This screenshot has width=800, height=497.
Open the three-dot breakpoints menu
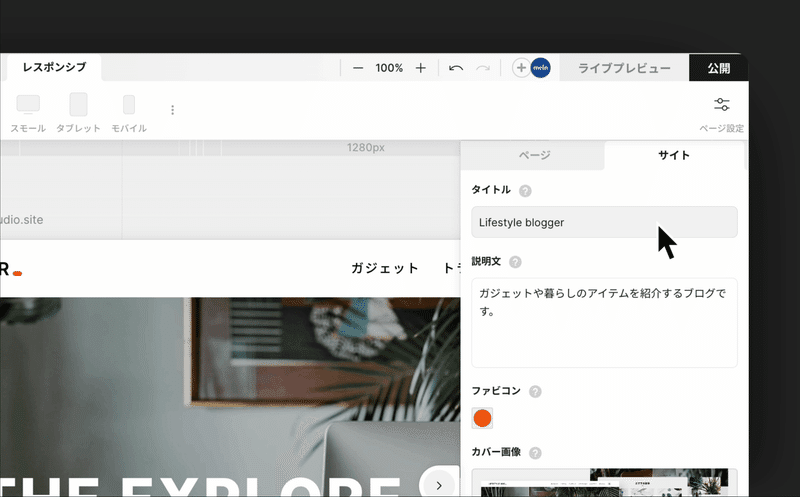(x=172, y=110)
